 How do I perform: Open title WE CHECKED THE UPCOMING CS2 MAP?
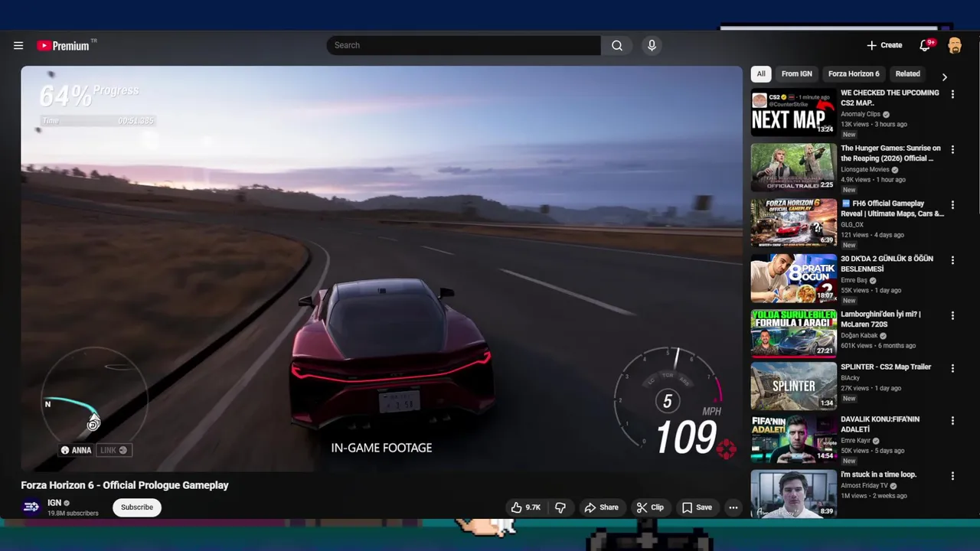[890, 97]
